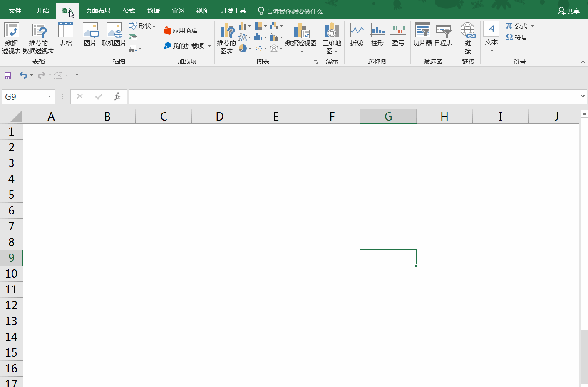The image size is (588, 387).
Task: Open the Screenshot dropdown
Action: (x=136, y=49)
